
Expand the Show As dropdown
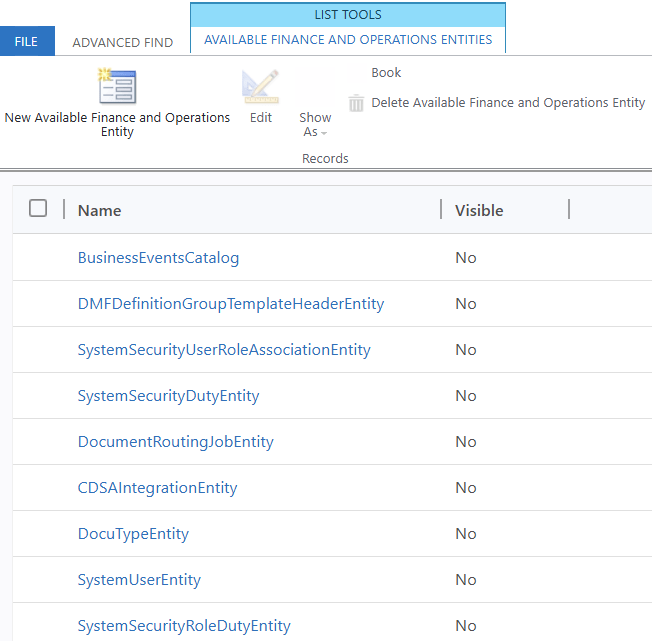pyautogui.click(x=315, y=125)
